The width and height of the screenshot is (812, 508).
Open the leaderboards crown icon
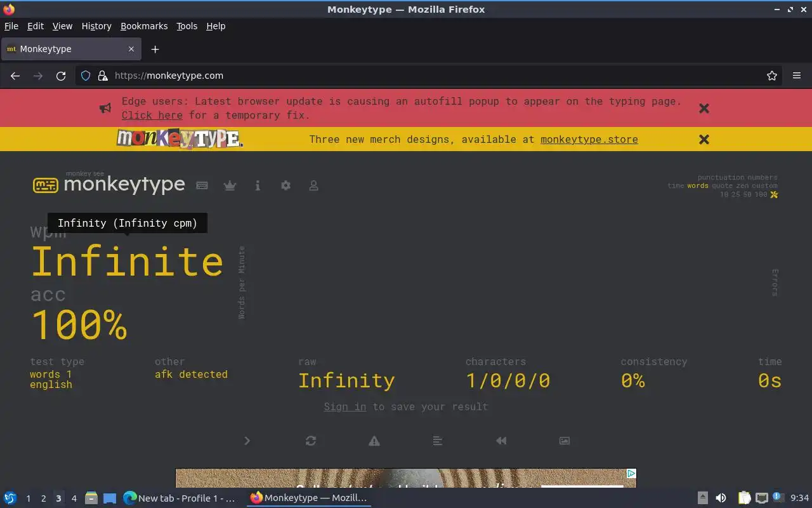coord(230,185)
